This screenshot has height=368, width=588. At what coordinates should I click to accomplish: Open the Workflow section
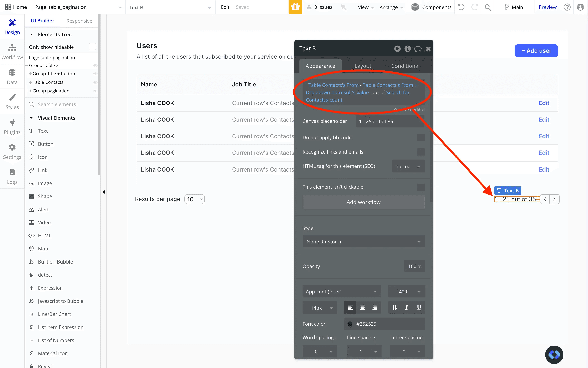coord(12,52)
